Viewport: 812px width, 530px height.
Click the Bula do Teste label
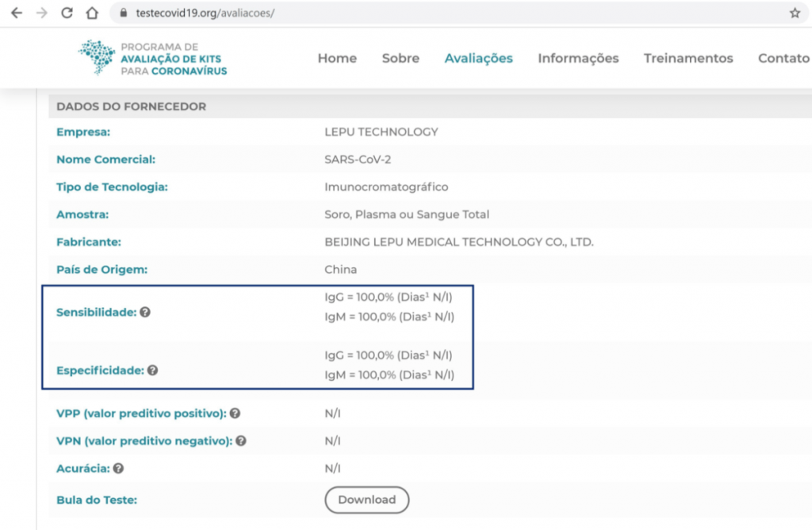pyautogui.click(x=97, y=499)
